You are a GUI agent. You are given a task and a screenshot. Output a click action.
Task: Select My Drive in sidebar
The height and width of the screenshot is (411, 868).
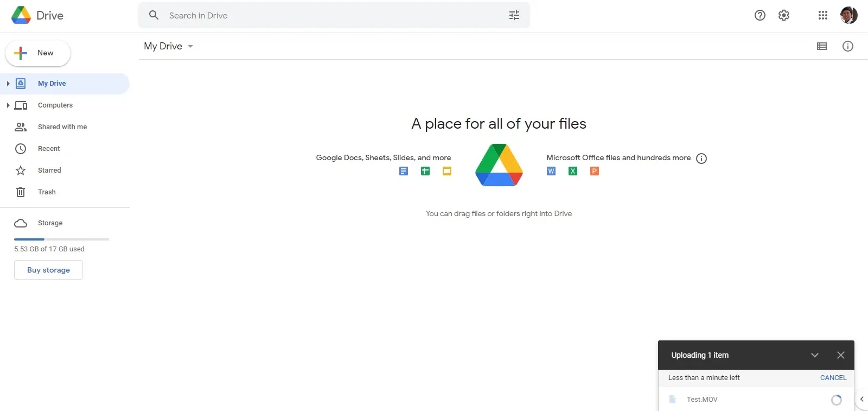point(65,84)
